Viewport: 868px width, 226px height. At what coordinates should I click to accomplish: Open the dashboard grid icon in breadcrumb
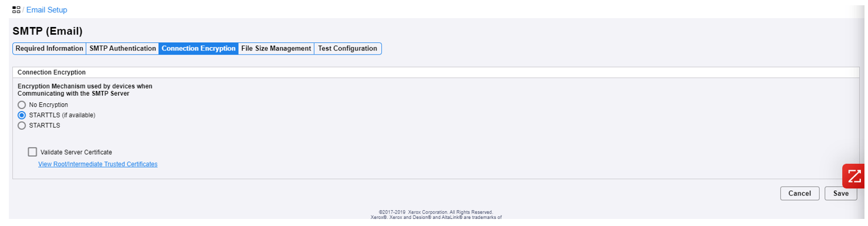(16, 10)
